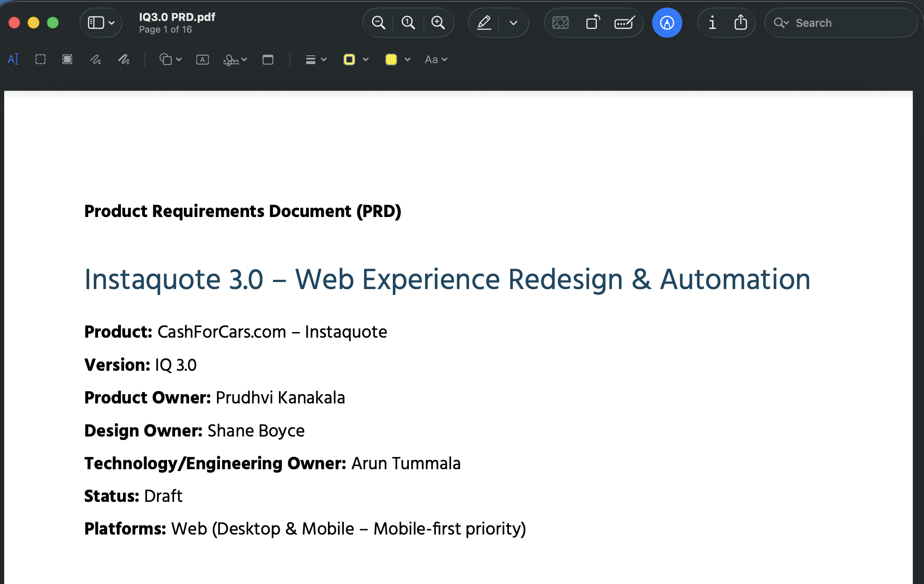The image size is (924, 584).
Task: Click into the Search field
Action: (x=841, y=23)
